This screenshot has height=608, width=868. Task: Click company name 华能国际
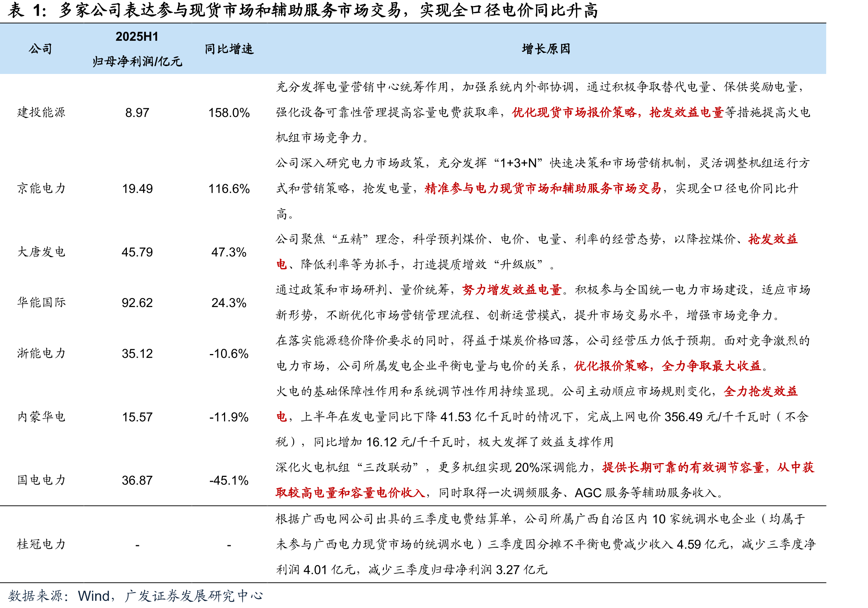41,303
